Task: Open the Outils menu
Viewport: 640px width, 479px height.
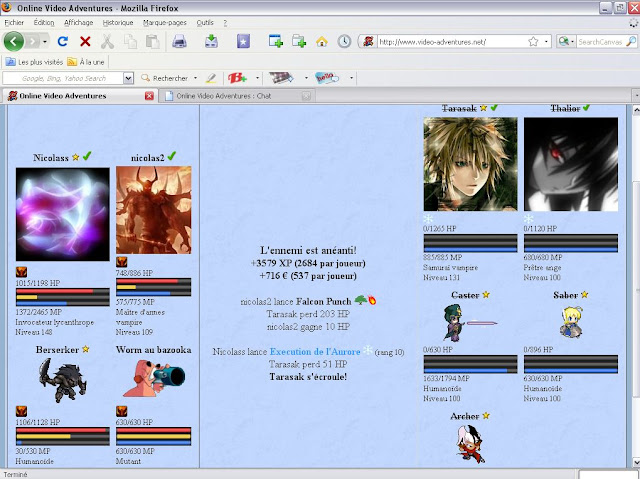Action: pyautogui.click(x=205, y=23)
